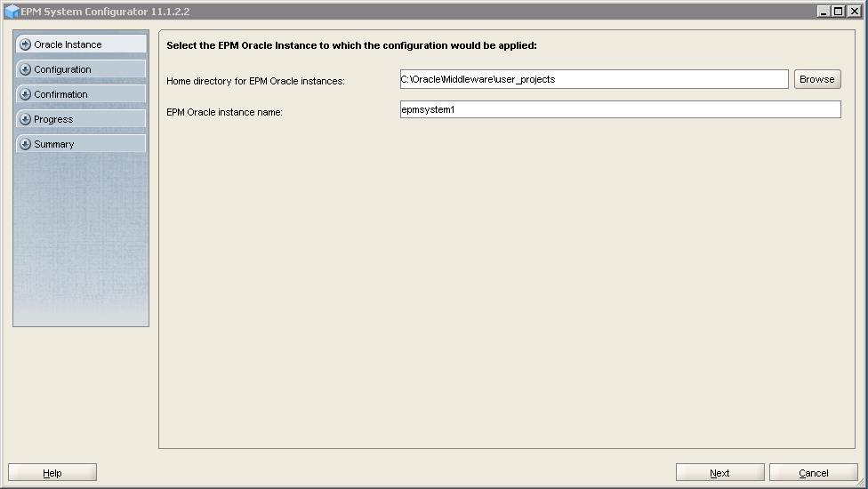Click the Configuration step arrow icon
The width and height of the screenshot is (868, 489).
[x=25, y=69]
